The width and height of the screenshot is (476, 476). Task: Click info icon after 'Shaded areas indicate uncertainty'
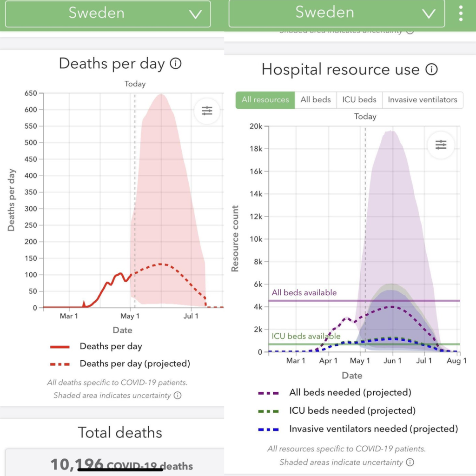coord(410,462)
